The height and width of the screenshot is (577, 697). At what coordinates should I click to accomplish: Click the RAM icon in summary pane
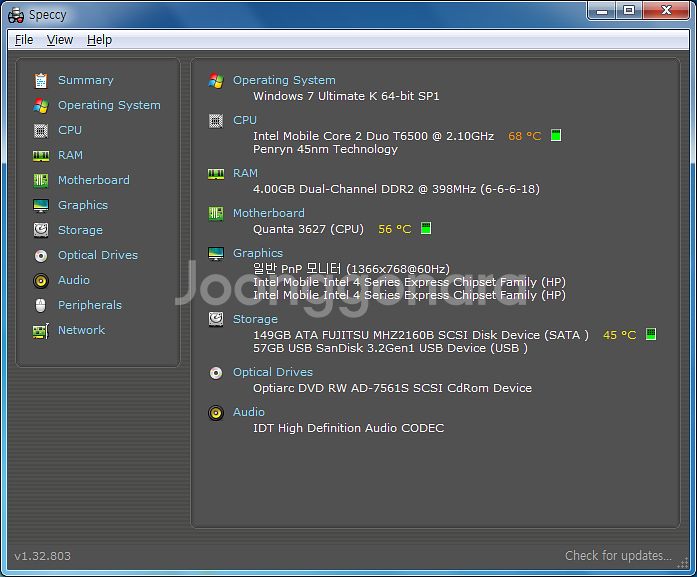tap(216, 174)
